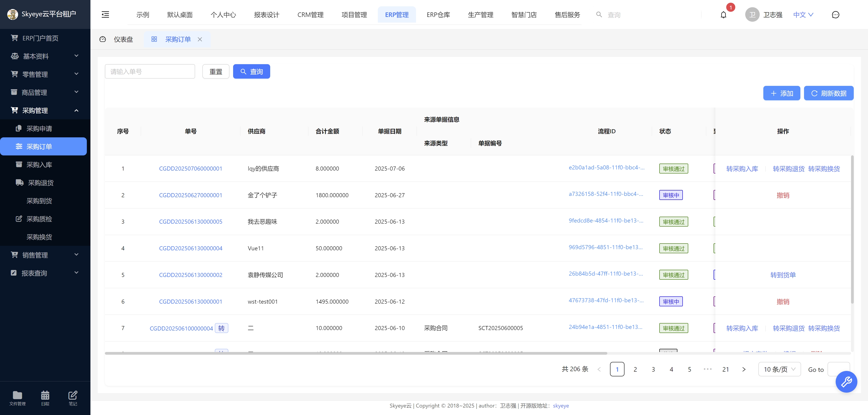Open ERP门户首页 in the sidebar

(45, 38)
